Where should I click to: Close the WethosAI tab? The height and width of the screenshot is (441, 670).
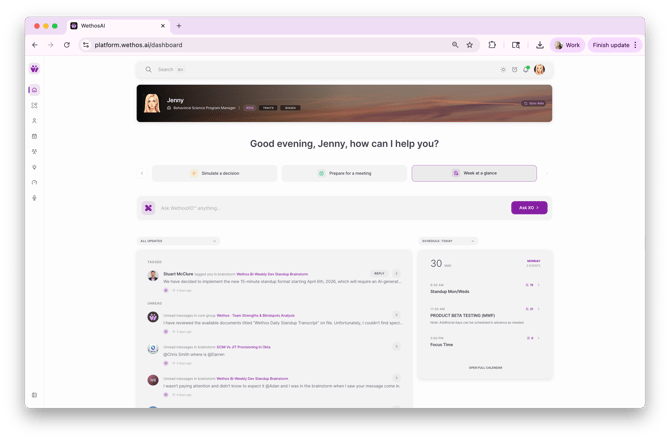(163, 26)
